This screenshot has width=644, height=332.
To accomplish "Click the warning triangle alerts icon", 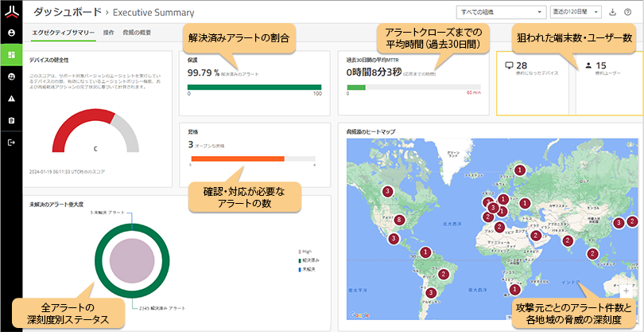I will [11, 99].
